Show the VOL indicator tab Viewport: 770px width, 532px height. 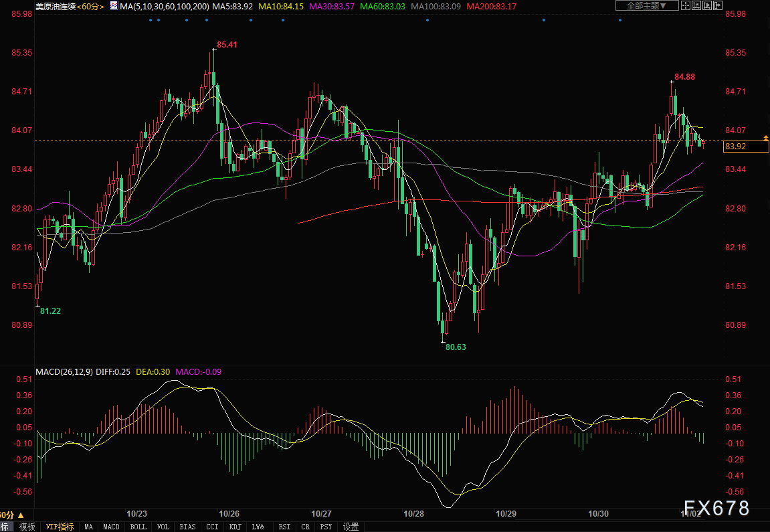(163, 527)
